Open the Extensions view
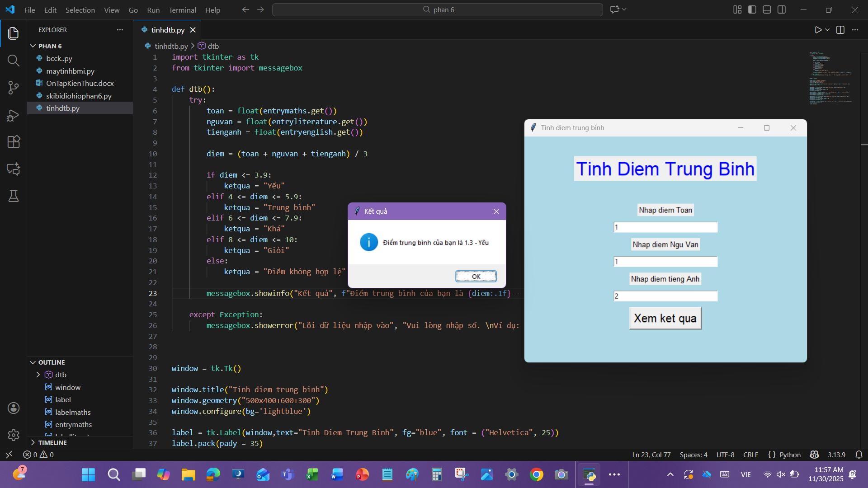 pos(14,142)
